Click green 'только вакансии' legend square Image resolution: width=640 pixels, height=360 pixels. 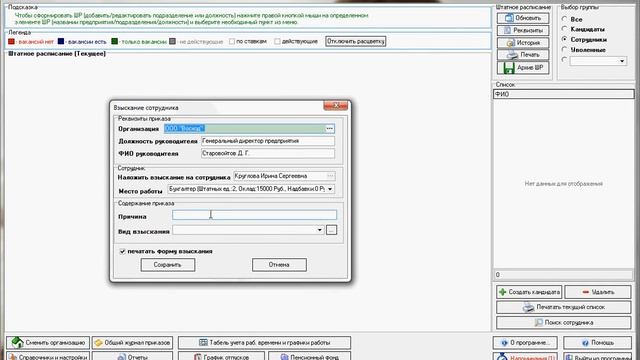click(115, 41)
